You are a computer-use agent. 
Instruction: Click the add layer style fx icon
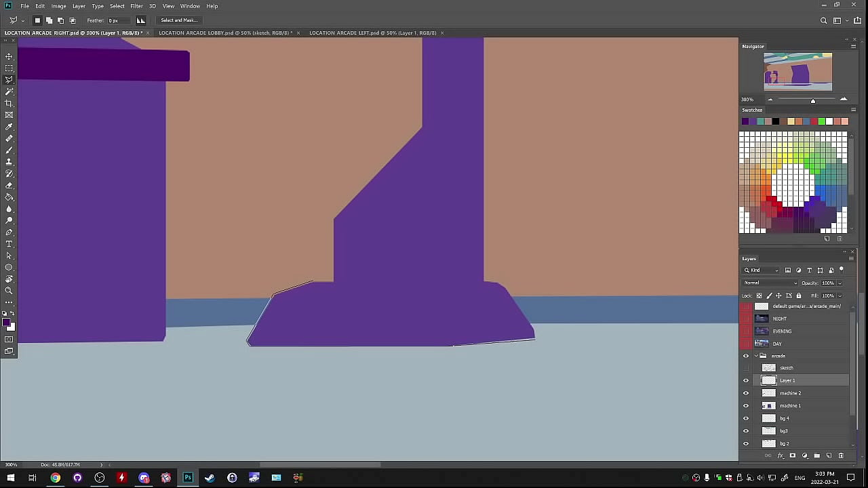[x=781, y=455]
